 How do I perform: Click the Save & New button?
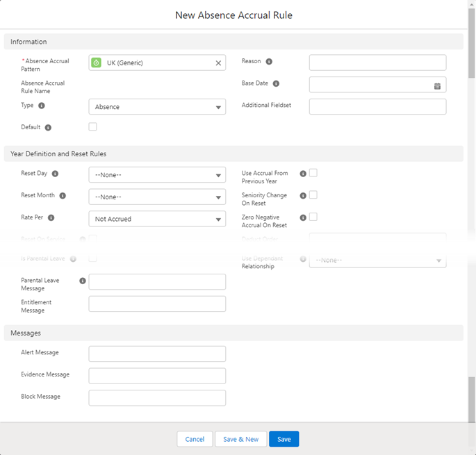click(240, 439)
